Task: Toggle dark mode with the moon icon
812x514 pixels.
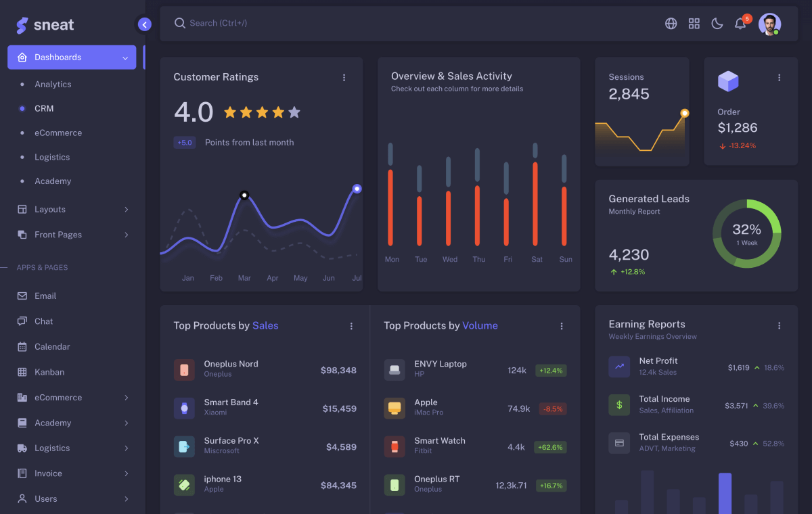Action: tap(717, 23)
